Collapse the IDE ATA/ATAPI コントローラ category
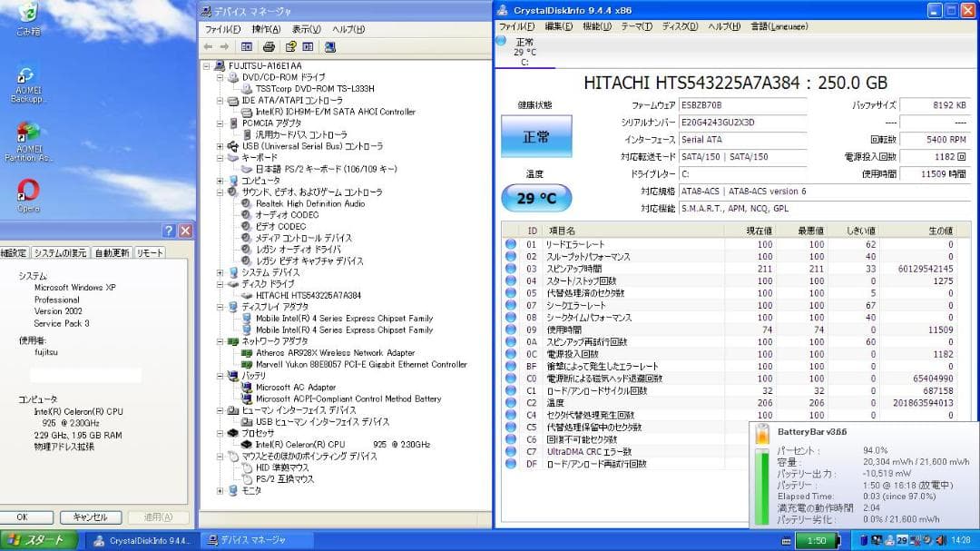980x551 pixels. click(x=220, y=101)
